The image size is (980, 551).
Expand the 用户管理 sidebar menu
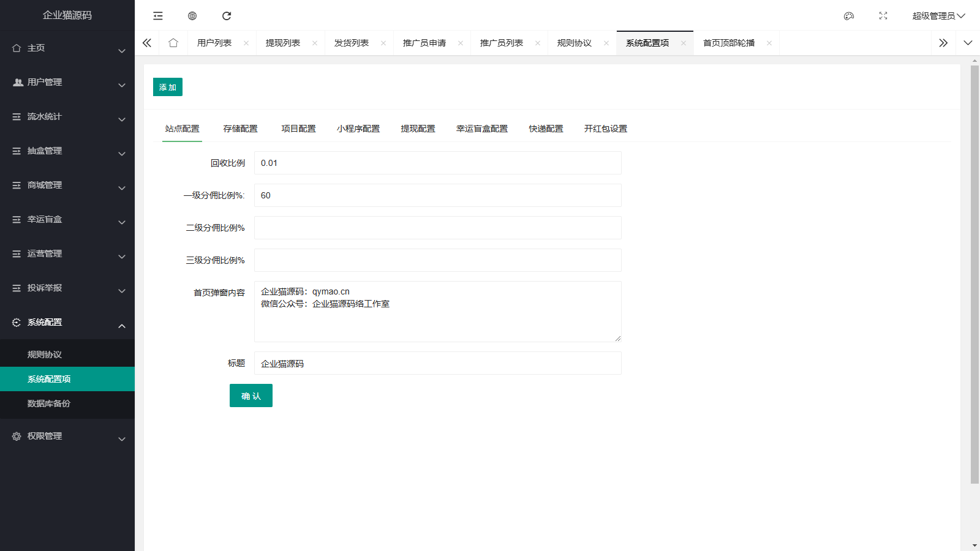[x=67, y=82]
